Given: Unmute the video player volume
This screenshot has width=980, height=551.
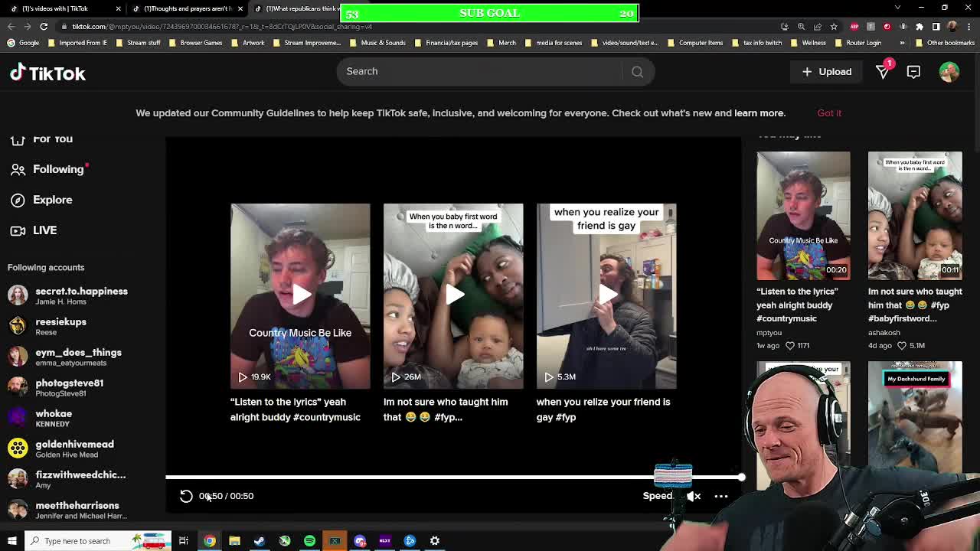Looking at the screenshot, I should [x=694, y=496].
